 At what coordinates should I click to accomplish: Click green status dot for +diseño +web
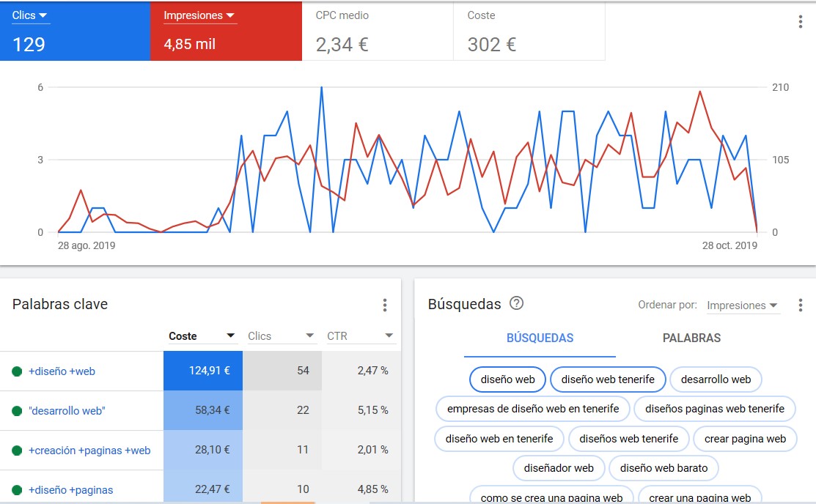click(17, 371)
